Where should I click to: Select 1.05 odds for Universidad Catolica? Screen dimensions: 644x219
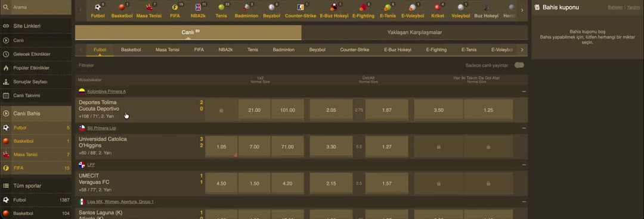[221, 147]
